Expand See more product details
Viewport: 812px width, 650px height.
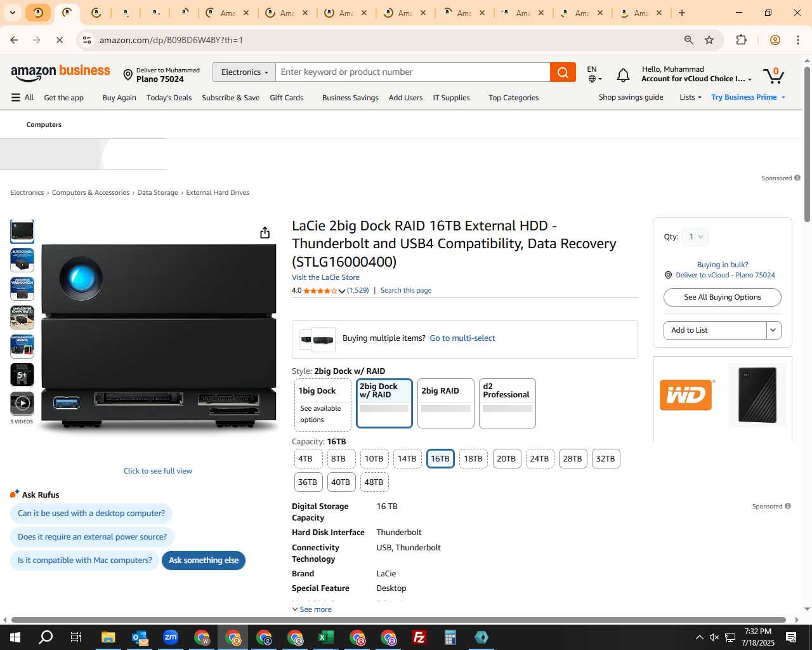pyautogui.click(x=311, y=609)
